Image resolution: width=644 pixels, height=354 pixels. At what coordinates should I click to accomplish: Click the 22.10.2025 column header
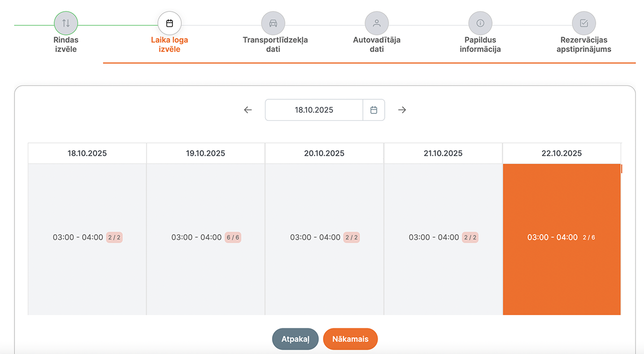(x=561, y=153)
